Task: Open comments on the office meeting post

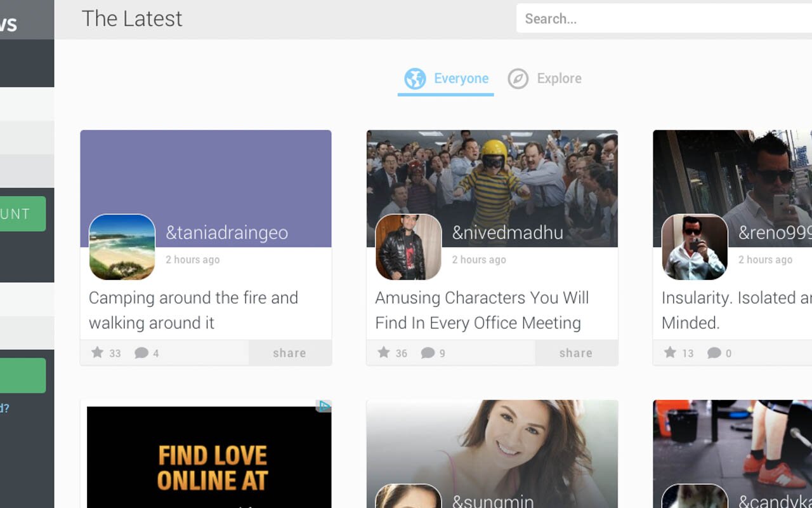Action: [x=428, y=352]
